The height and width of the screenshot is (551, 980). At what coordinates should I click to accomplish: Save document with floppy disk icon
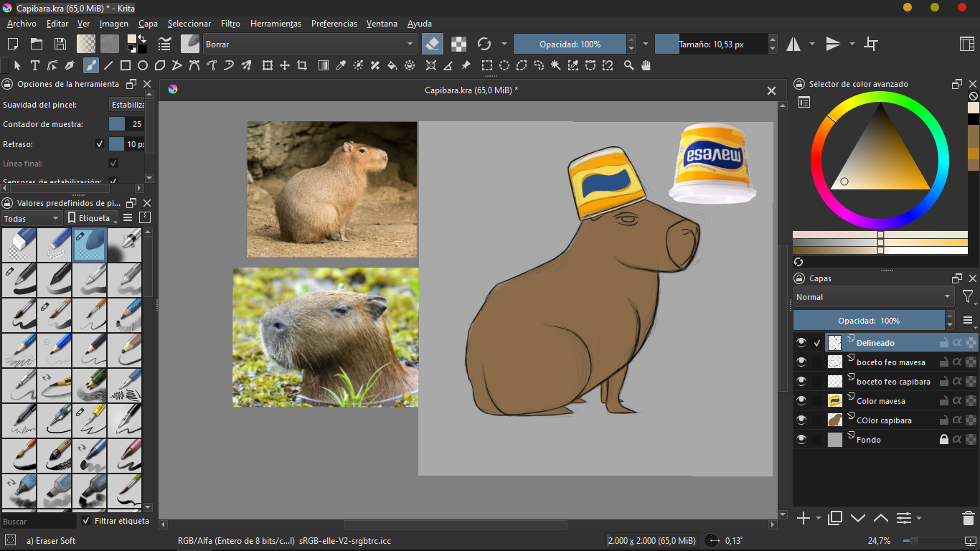(60, 44)
